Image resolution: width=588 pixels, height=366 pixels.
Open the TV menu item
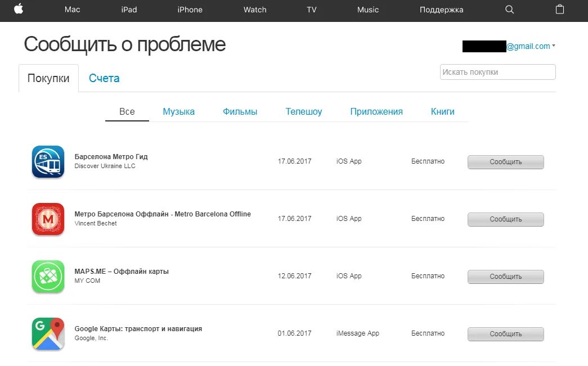(312, 10)
